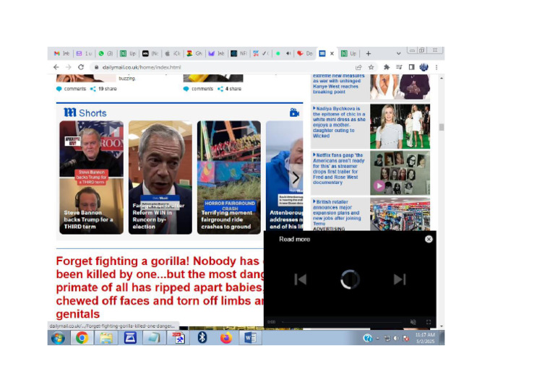This screenshot has height=392, width=555.
Task: Open Bluetooth from the taskbar
Action: (x=202, y=339)
